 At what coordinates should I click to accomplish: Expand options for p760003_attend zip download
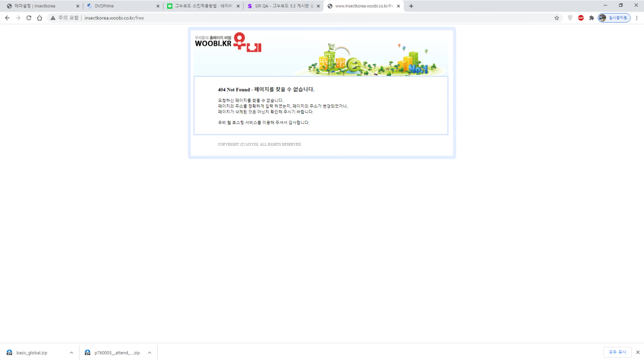click(x=149, y=353)
